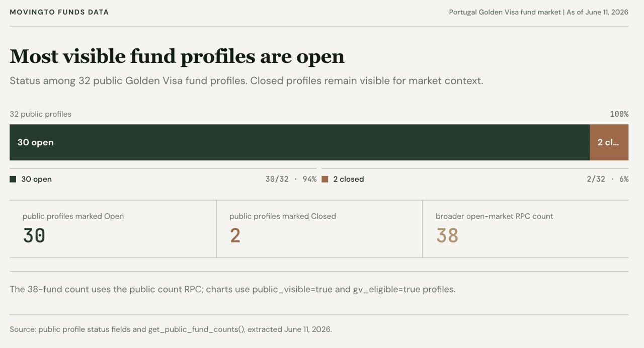Click the note starting 'The 38-fund count uses'
Image resolution: width=644 pixels, height=348 pixels.
[x=232, y=290]
